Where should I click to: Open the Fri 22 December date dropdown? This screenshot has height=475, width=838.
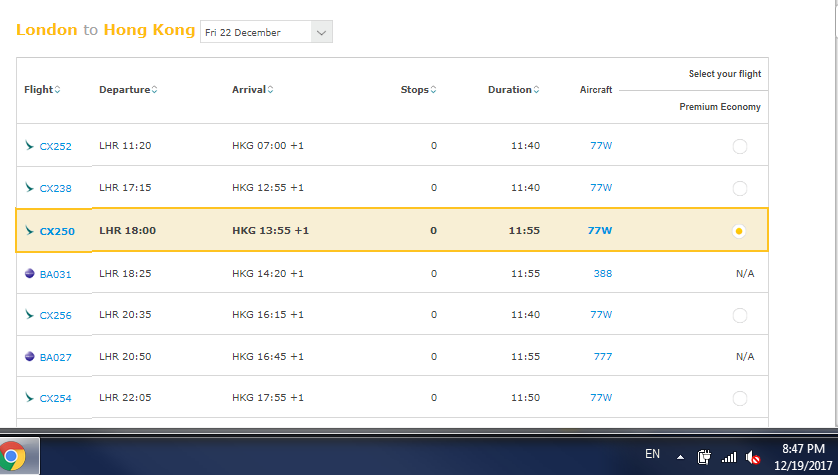coord(266,32)
